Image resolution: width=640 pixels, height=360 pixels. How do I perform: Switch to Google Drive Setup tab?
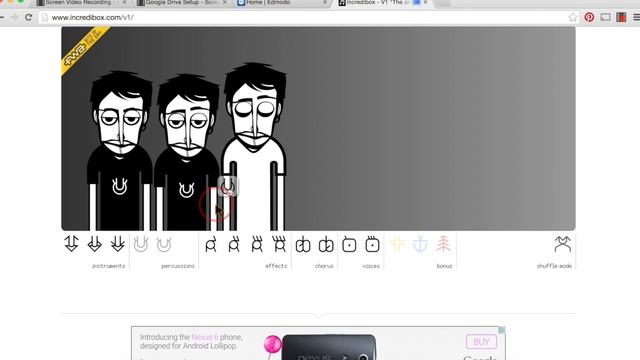pyautogui.click(x=182, y=3)
